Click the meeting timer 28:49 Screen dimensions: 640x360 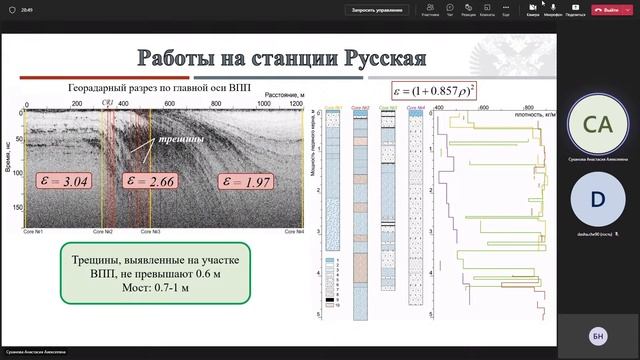pos(27,10)
